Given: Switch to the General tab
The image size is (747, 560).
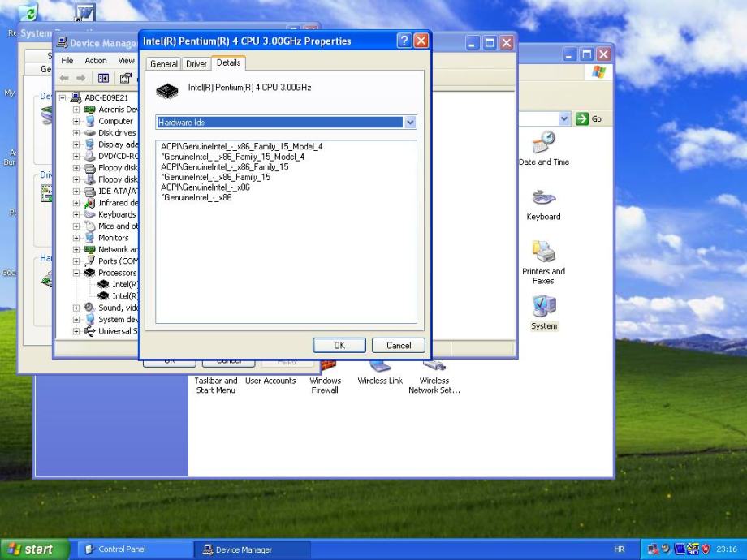Looking at the screenshot, I should (163, 64).
